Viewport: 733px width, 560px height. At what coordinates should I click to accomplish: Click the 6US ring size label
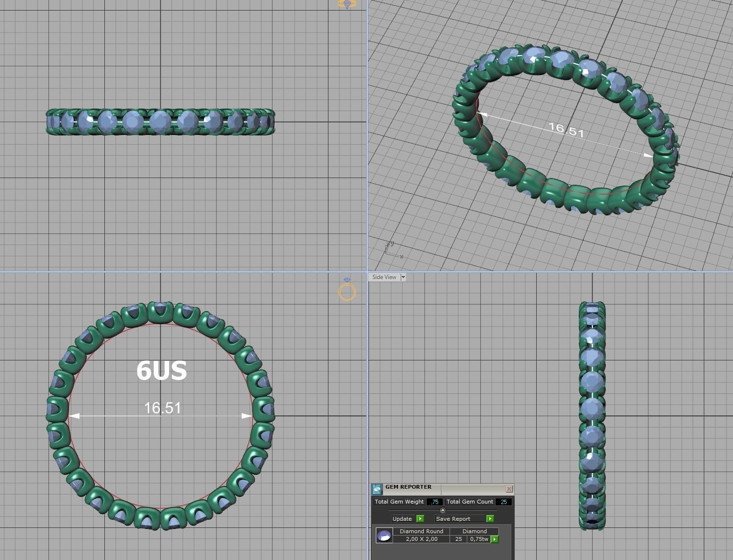161,370
